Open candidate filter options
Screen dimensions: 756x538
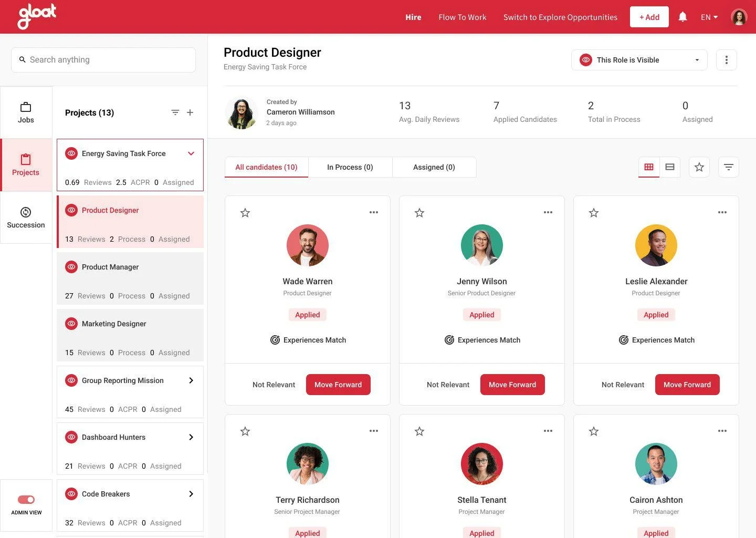point(729,167)
